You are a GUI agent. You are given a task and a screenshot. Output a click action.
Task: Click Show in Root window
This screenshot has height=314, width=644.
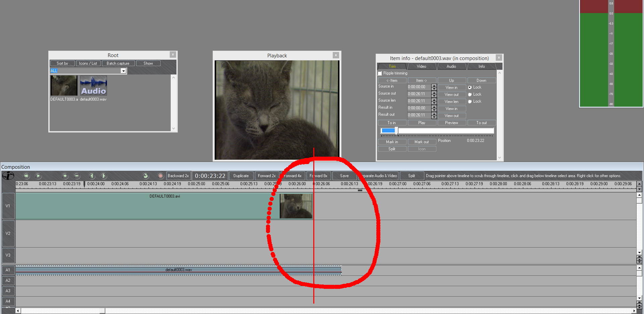[148, 63]
